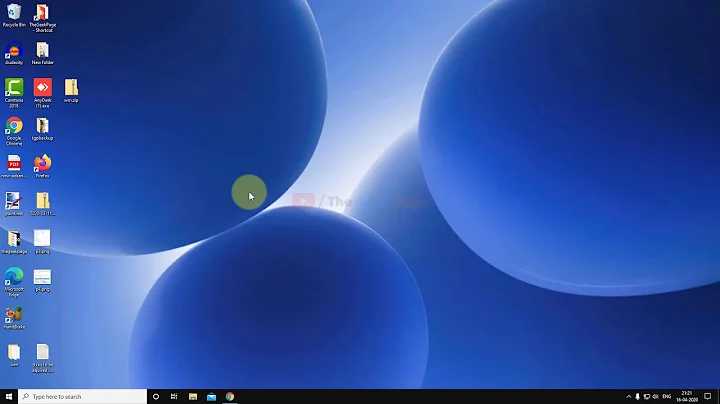Click the microphone tray icon
720x404 pixels.
(637, 397)
